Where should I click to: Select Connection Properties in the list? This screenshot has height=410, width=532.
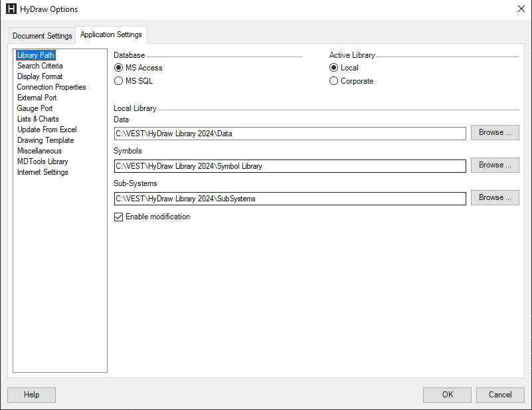click(x=52, y=87)
